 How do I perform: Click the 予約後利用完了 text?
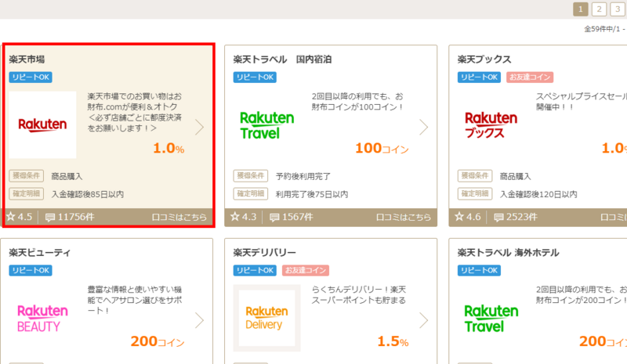(303, 176)
